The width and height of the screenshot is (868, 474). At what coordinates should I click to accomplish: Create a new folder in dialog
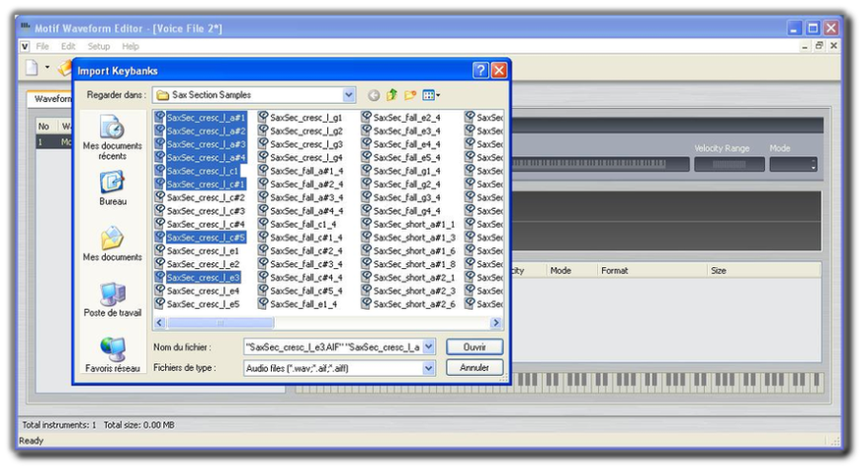point(410,95)
